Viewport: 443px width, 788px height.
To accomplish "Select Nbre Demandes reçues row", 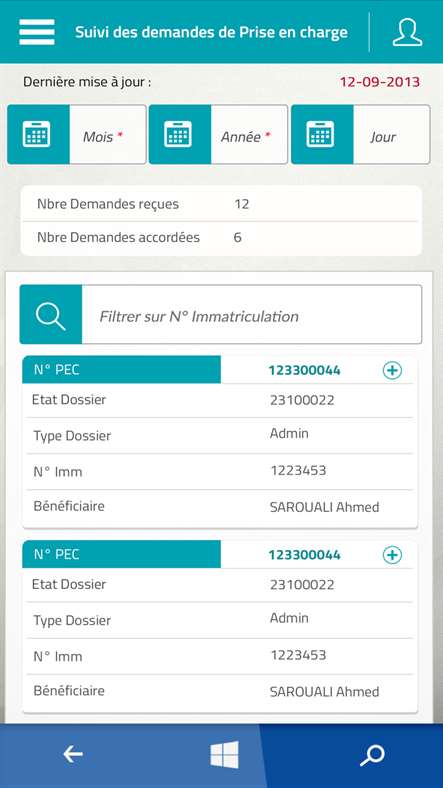I will (221, 205).
